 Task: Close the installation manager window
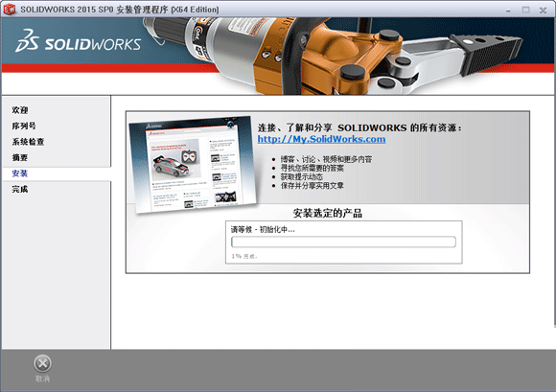[543, 10]
